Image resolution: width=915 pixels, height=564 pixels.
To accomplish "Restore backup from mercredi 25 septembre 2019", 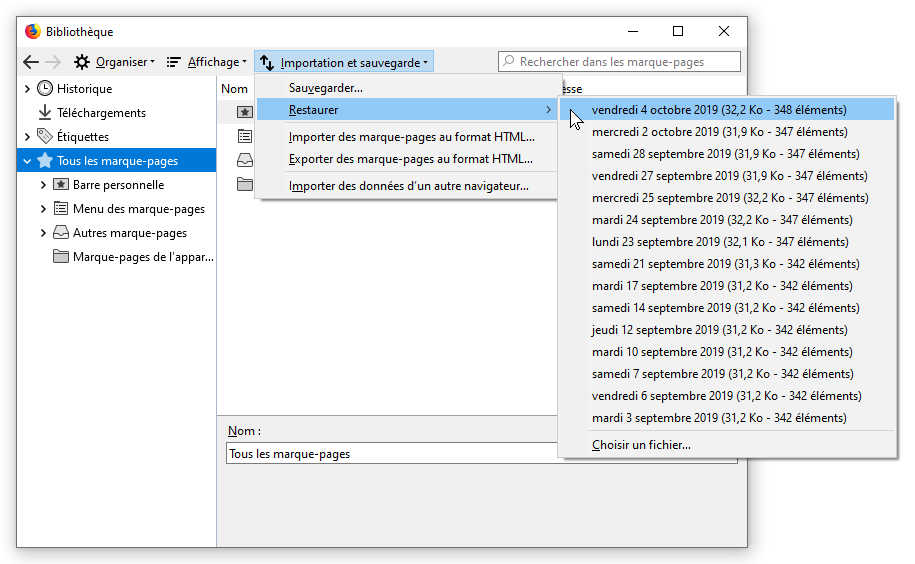I will [x=727, y=198].
